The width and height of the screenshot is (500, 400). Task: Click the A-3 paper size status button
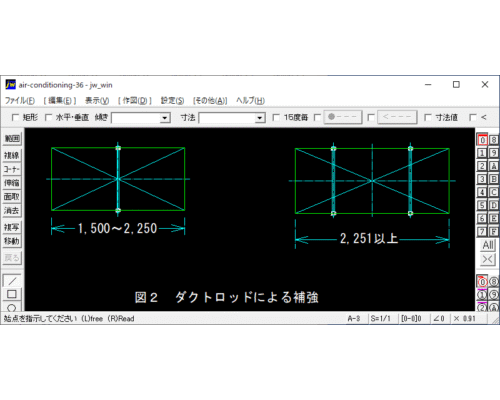click(x=354, y=319)
